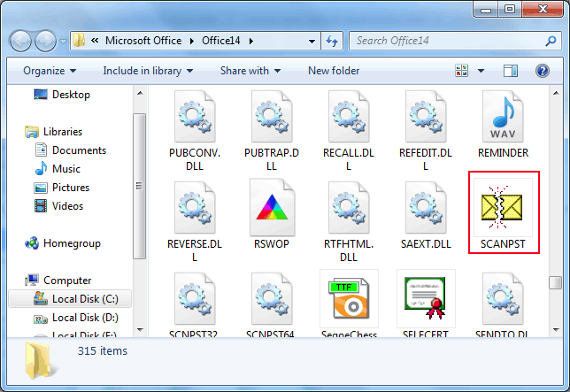Select the SELFCERT certificate icon
570x392 pixels.
click(426, 298)
